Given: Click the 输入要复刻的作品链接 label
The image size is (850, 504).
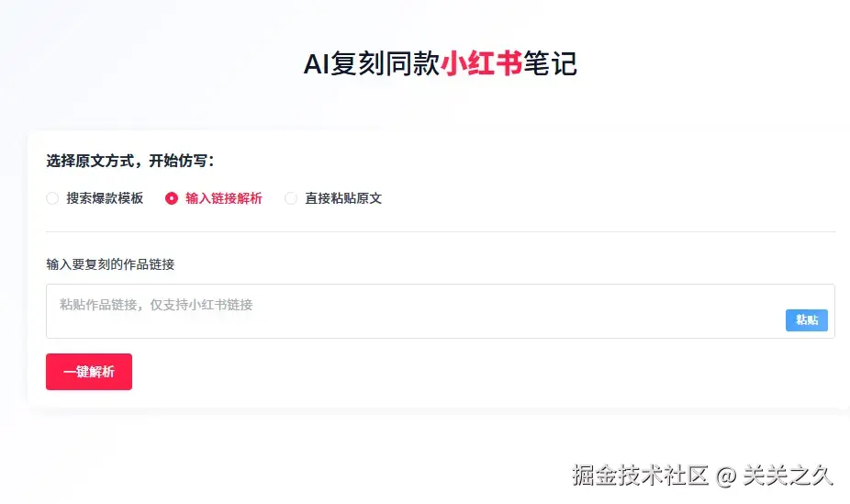Looking at the screenshot, I should pos(110,264).
